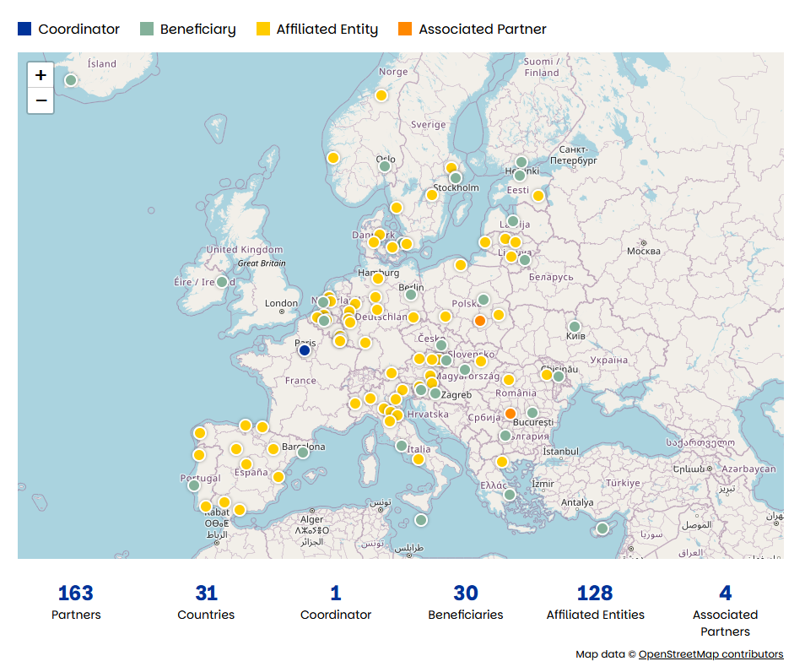Select the green marker near Kyiv
The image size is (805, 672).
(x=575, y=325)
